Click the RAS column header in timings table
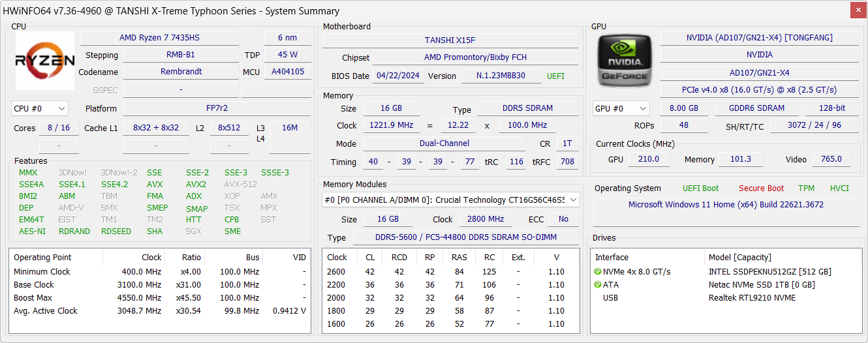This screenshot has height=343, width=868. [459, 257]
